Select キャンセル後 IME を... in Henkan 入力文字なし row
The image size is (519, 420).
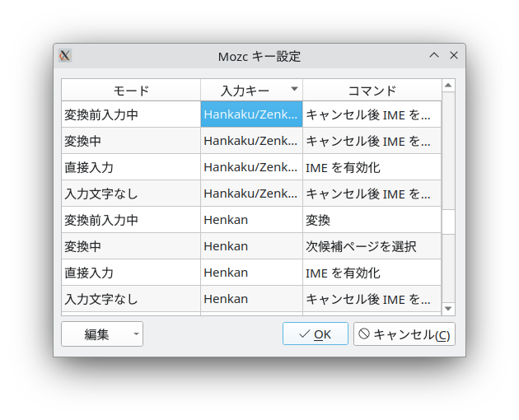372,299
